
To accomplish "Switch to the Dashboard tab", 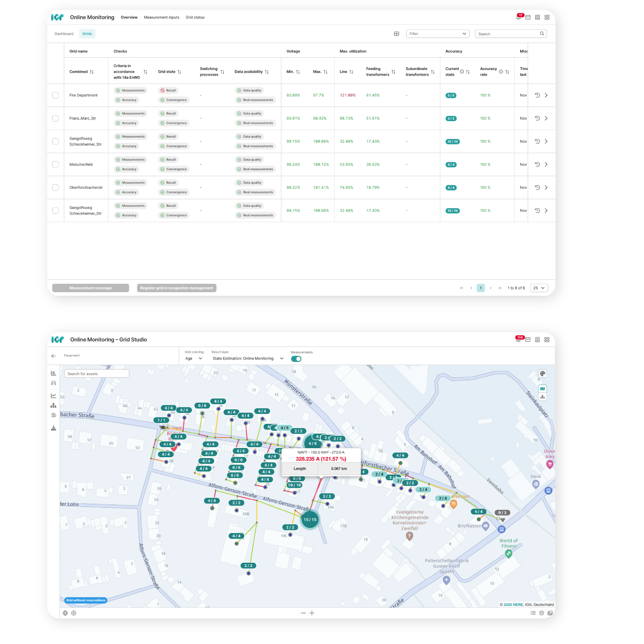I will click(x=64, y=34).
